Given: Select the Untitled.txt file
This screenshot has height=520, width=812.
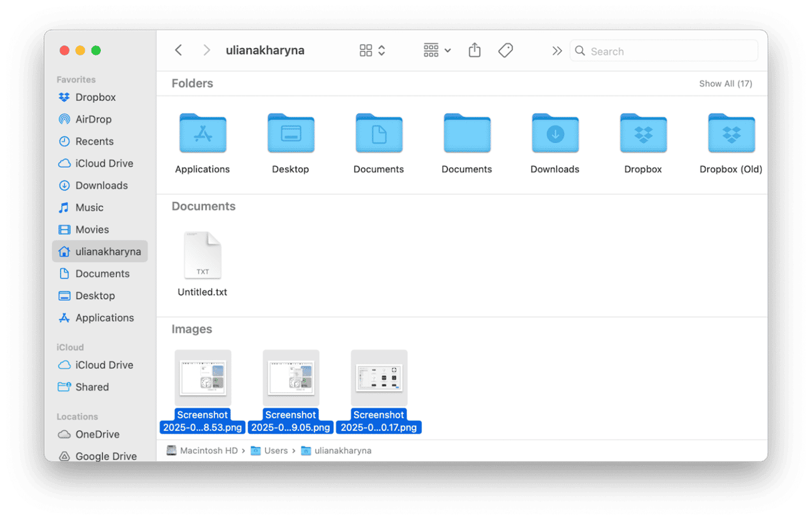Looking at the screenshot, I should tap(202, 256).
